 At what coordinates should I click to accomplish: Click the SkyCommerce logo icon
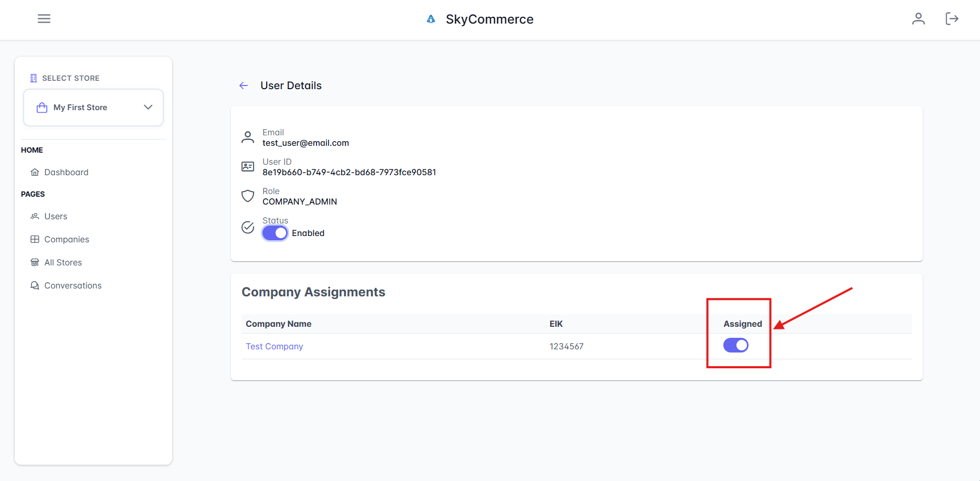431,19
